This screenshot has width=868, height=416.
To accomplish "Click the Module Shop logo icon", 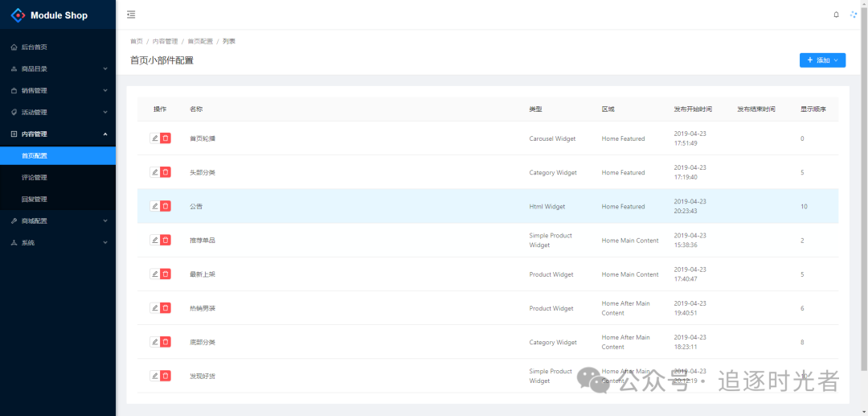I will (x=18, y=15).
